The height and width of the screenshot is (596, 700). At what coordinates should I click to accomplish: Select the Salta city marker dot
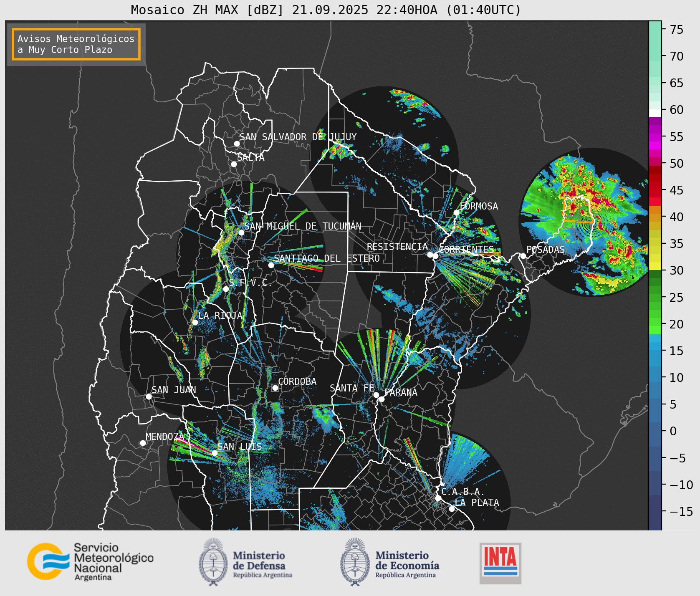pos(234,164)
